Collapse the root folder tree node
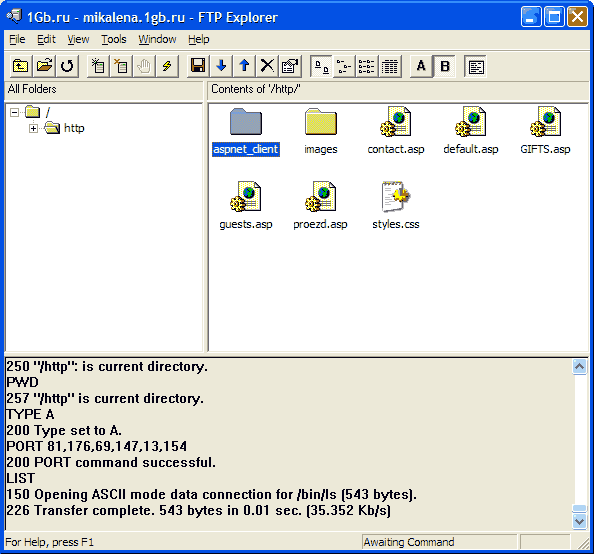 [x=14, y=113]
